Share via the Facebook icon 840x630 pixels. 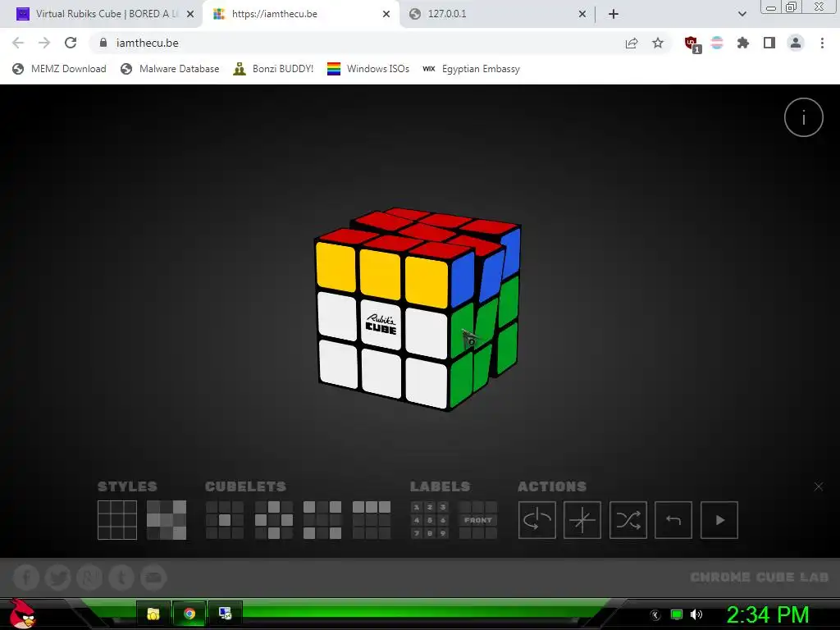26,577
